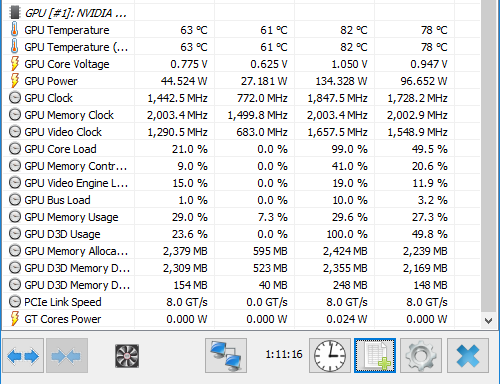Open the fan control icon

pyautogui.click(x=127, y=356)
